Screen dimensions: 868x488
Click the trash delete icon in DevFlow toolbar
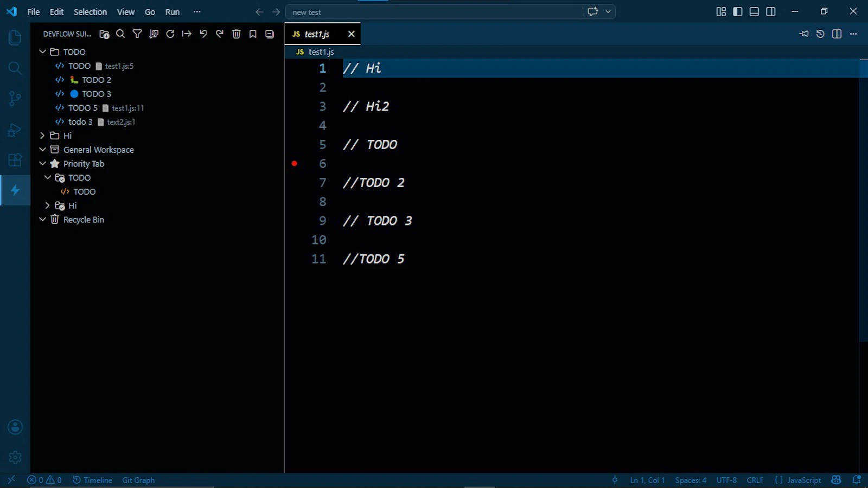(237, 34)
